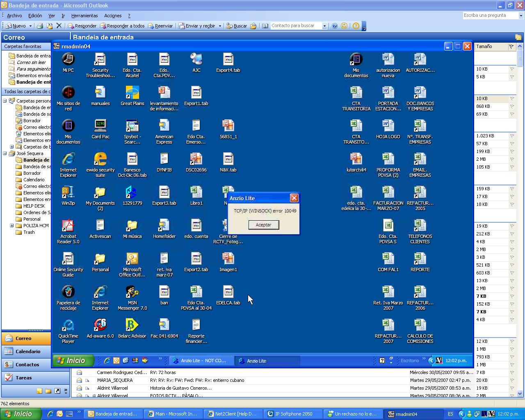Open the Mi música folder icon
Screen dimensions: 525x420
click(132, 229)
